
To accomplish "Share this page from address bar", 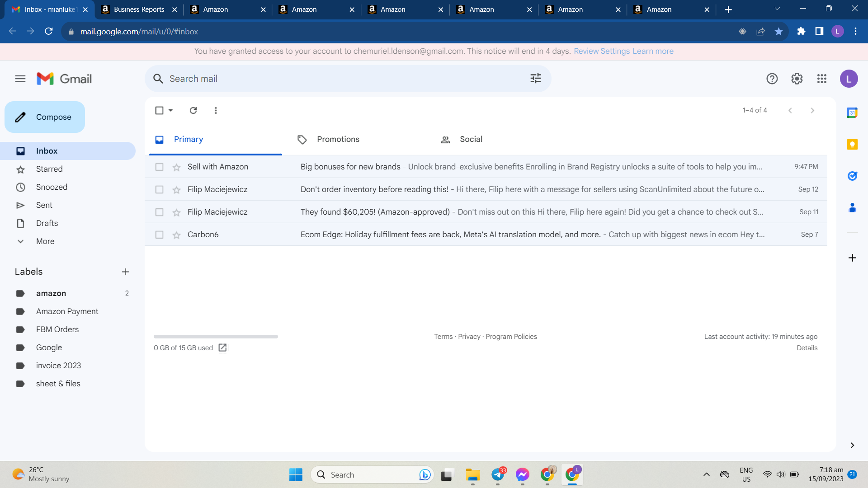I will tap(760, 31).
